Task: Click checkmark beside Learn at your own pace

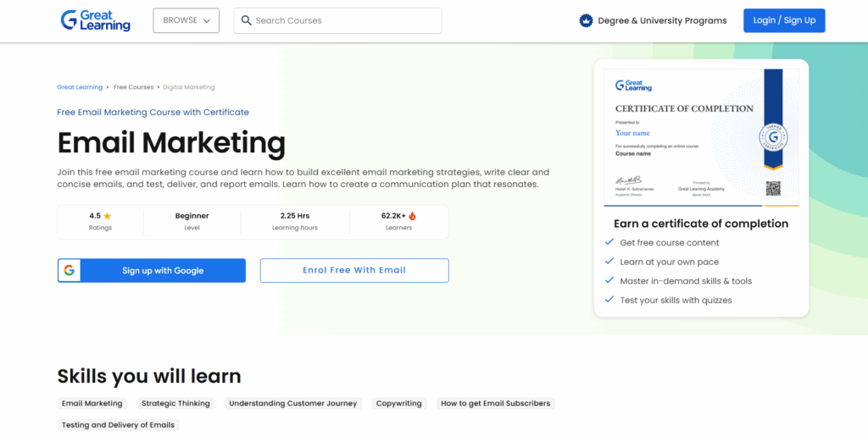Action: click(x=609, y=261)
